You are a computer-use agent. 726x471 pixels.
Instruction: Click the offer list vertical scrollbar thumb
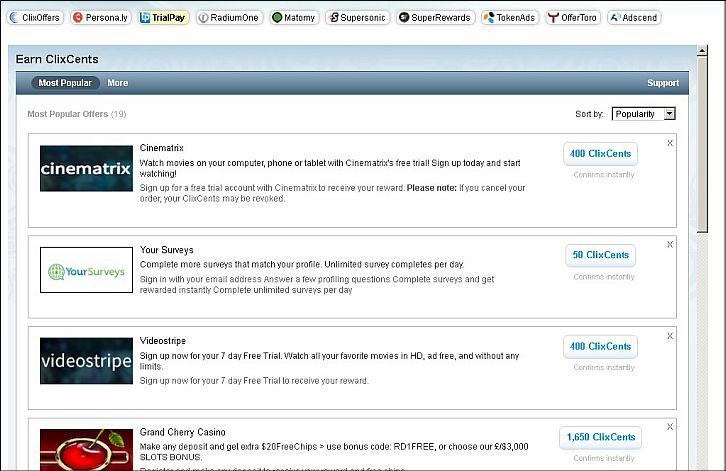point(702,144)
